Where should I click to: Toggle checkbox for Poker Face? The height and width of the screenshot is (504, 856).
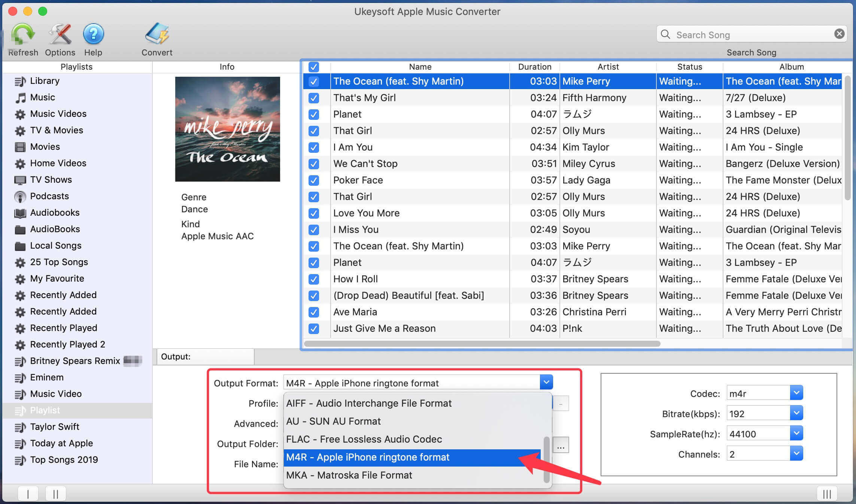click(x=313, y=180)
